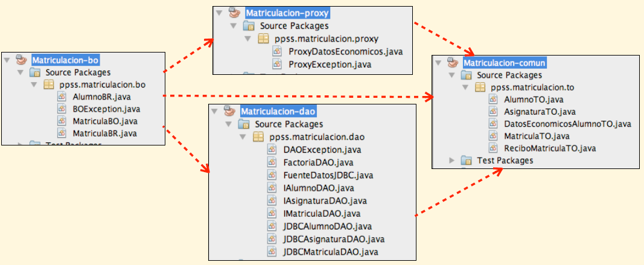The image size is (644, 265).
Task: Select ReciboMatriculaTO.java in the comun project
Action: coord(542,148)
